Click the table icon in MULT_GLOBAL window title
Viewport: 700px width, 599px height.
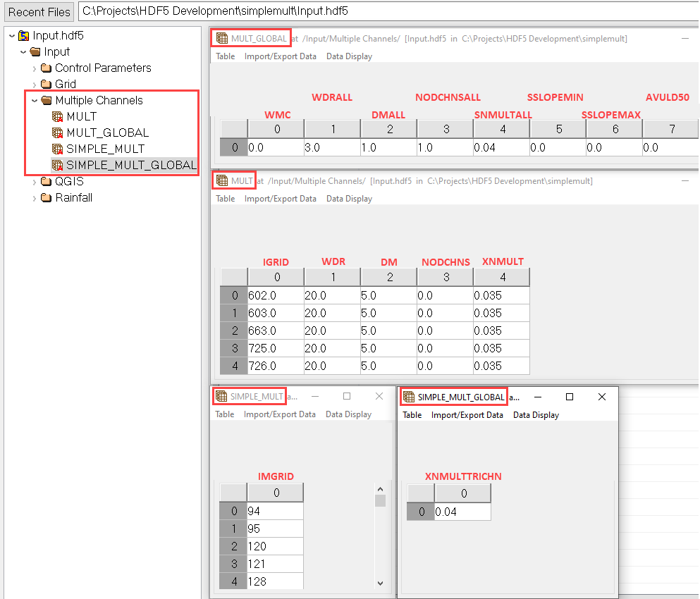222,39
